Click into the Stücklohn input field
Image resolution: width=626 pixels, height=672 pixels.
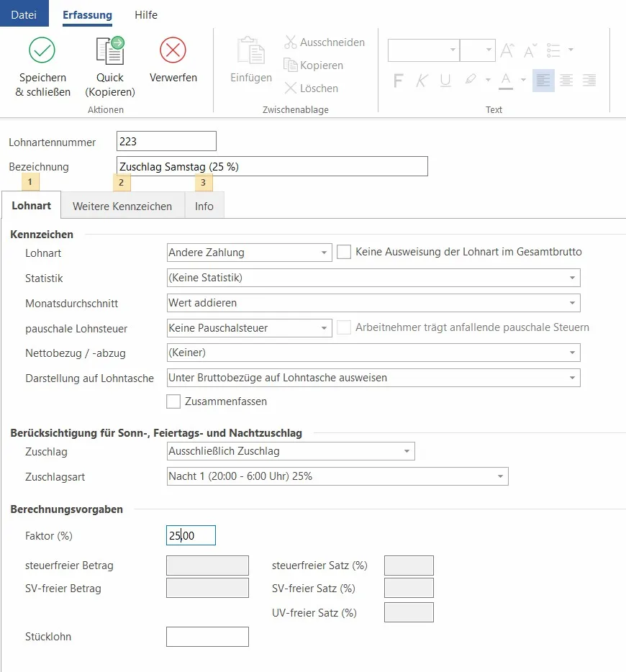[x=207, y=637]
